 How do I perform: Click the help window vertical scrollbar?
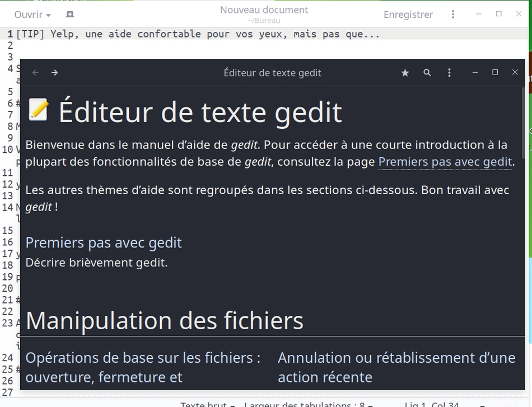click(524, 123)
